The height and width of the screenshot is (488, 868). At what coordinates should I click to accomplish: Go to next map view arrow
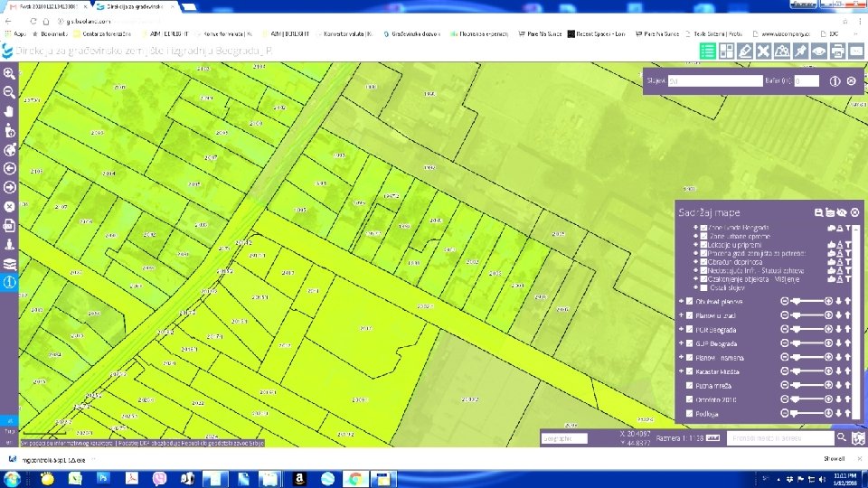pyautogui.click(x=9, y=188)
